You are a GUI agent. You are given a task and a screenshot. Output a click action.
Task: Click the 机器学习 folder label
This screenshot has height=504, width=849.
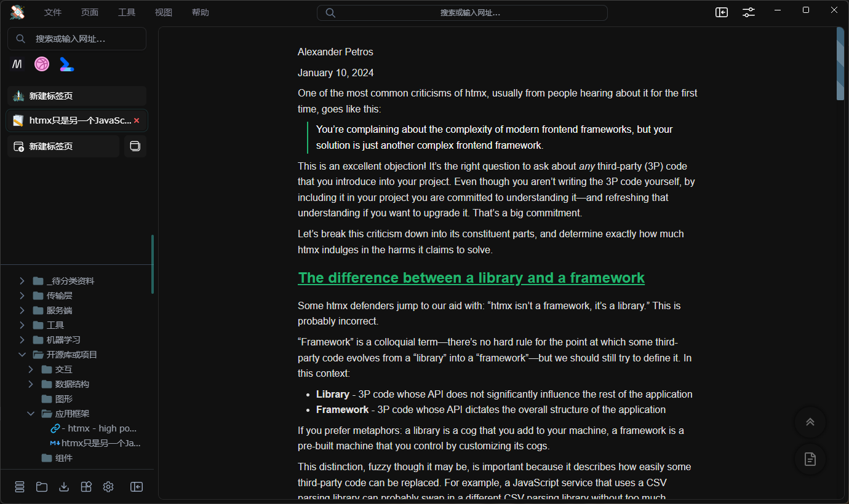click(x=63, y=340)
